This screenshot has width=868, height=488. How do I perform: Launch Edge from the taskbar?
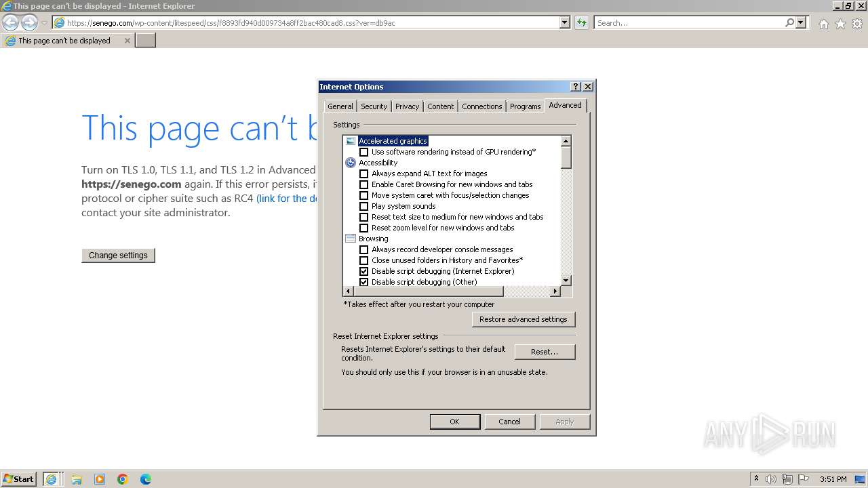click(146, 479)
